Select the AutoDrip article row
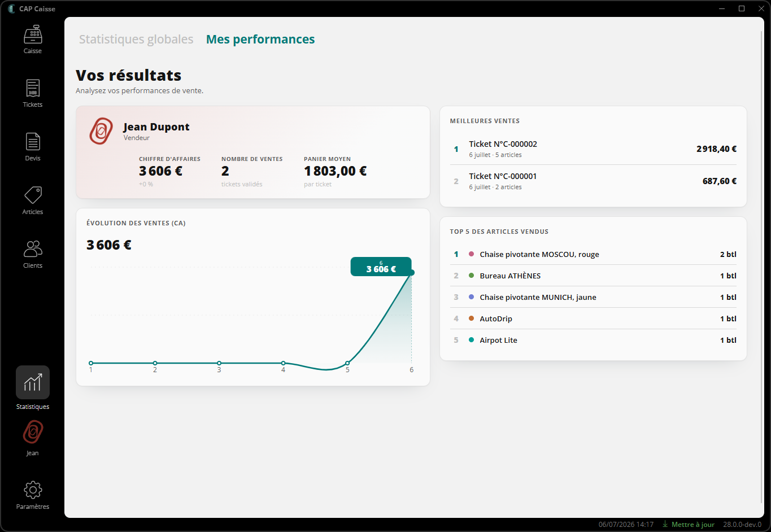This screenshot has height=532, width=771. (593, 319)
